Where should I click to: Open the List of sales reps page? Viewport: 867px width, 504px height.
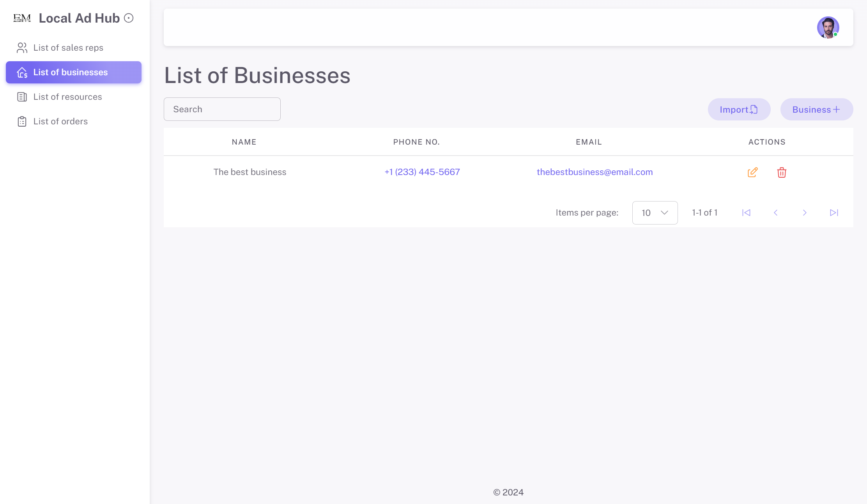tap(74, 48)
